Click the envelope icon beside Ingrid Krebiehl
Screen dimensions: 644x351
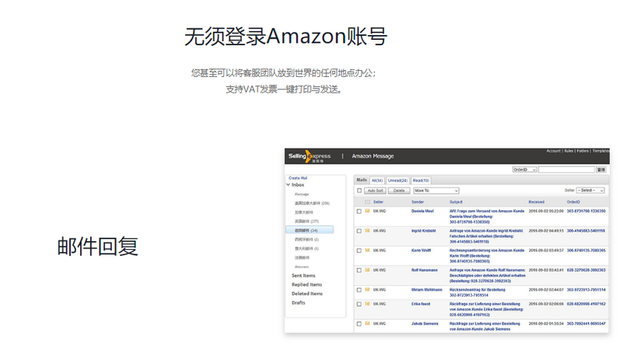(367, 230)
